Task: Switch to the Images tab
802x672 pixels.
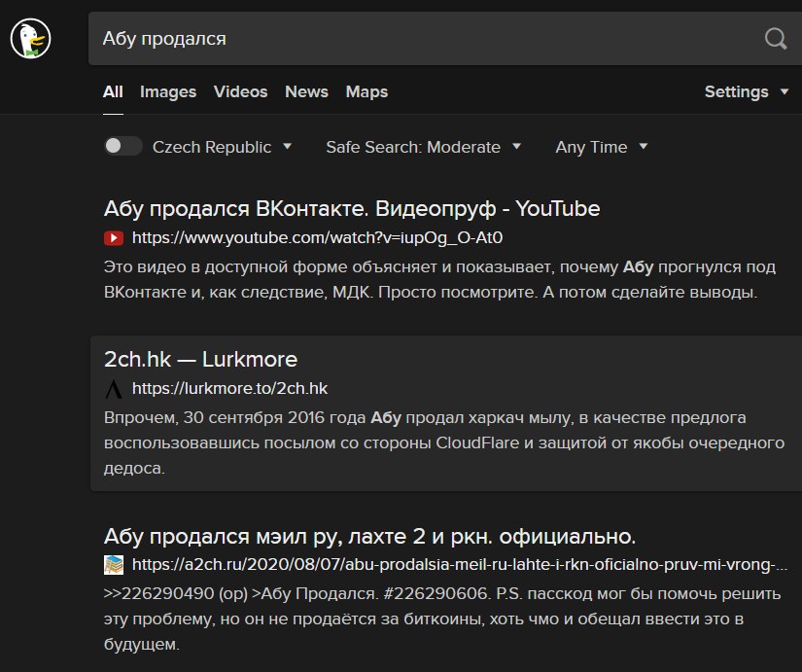Action: click(168, 91)
